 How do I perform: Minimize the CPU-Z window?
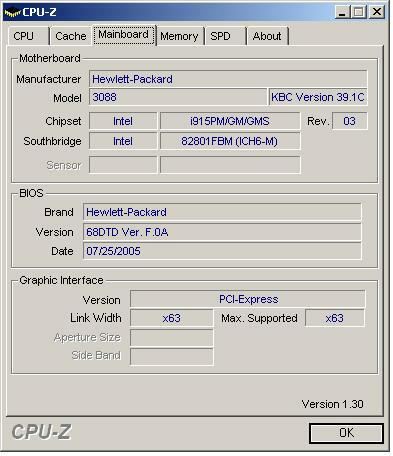pyautogui.click(x=342, y=12)
